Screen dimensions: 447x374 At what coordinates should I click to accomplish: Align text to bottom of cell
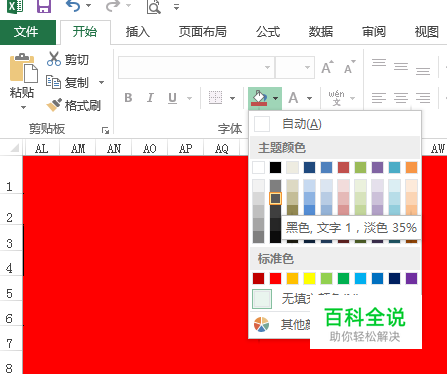[423, 71]
